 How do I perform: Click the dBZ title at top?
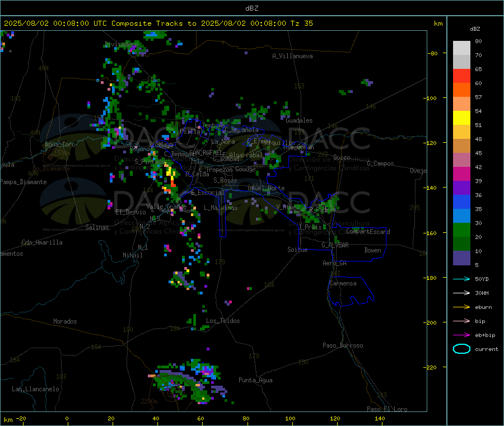251,8
